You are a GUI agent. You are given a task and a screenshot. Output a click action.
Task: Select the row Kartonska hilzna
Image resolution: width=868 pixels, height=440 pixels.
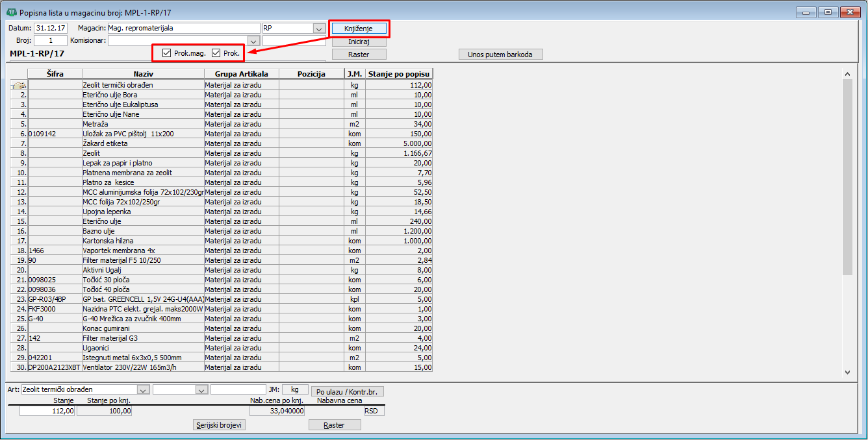click(x=222, y=241)
